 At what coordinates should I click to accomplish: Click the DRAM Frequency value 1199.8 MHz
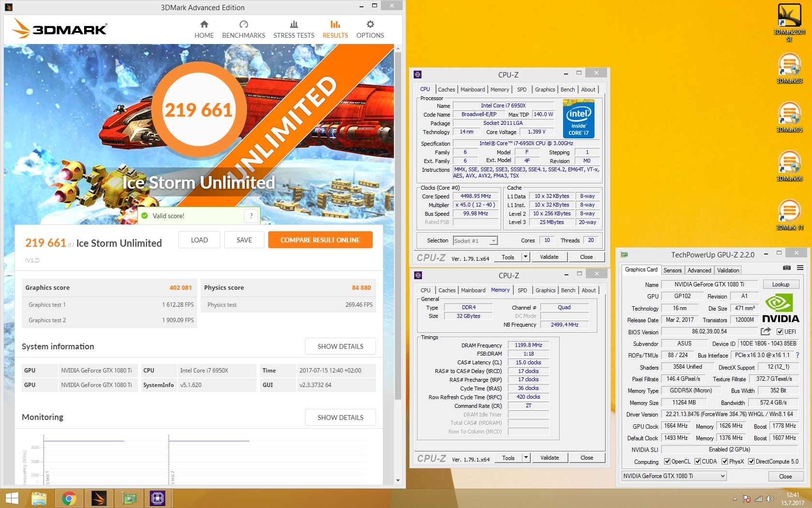click(528, 345)
